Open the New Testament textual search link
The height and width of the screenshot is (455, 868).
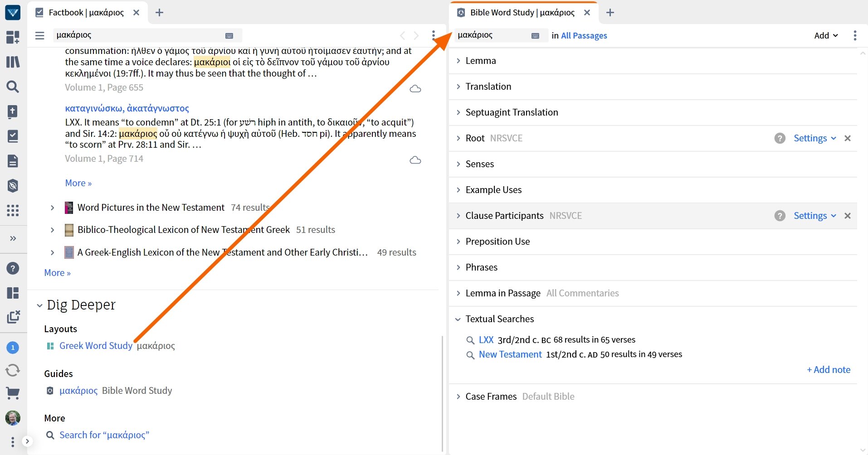tap(510, 354)
